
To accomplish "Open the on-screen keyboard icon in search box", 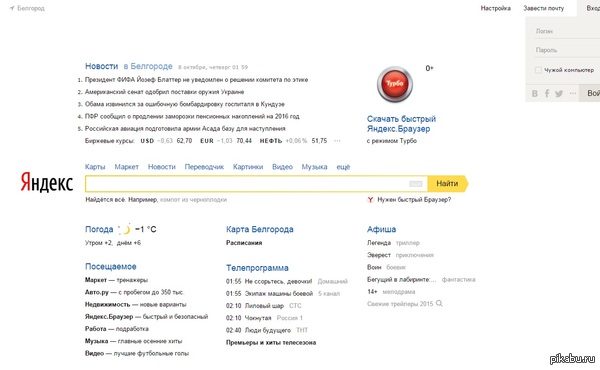I will [x=416, y=184].
